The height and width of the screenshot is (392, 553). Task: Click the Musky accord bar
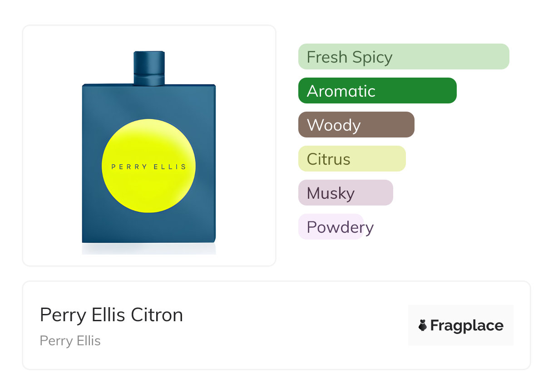(x=345, y=193)
